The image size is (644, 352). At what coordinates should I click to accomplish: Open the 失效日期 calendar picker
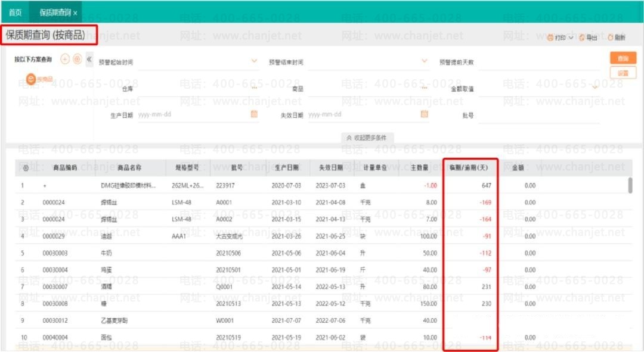(425, 114)
